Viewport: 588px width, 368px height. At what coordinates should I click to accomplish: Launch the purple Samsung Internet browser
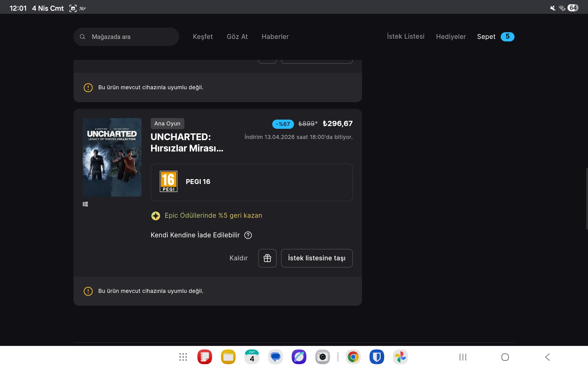299,357
